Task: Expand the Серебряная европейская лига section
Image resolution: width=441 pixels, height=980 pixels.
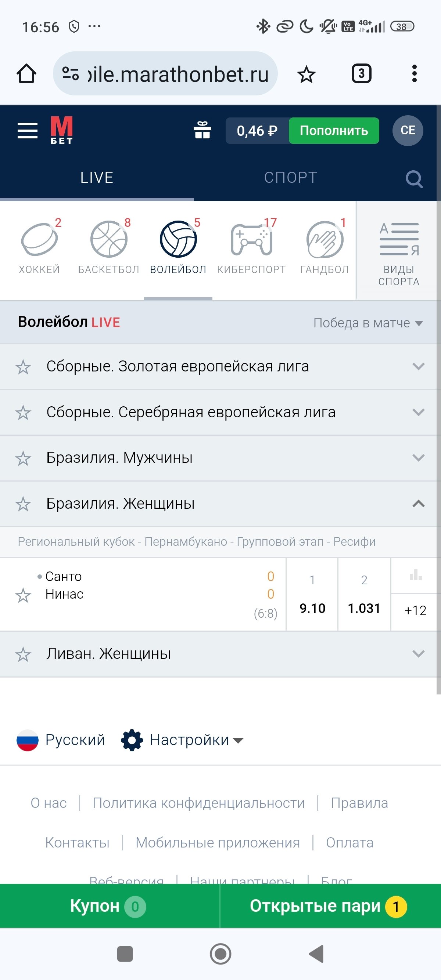Action: [418, 413]
